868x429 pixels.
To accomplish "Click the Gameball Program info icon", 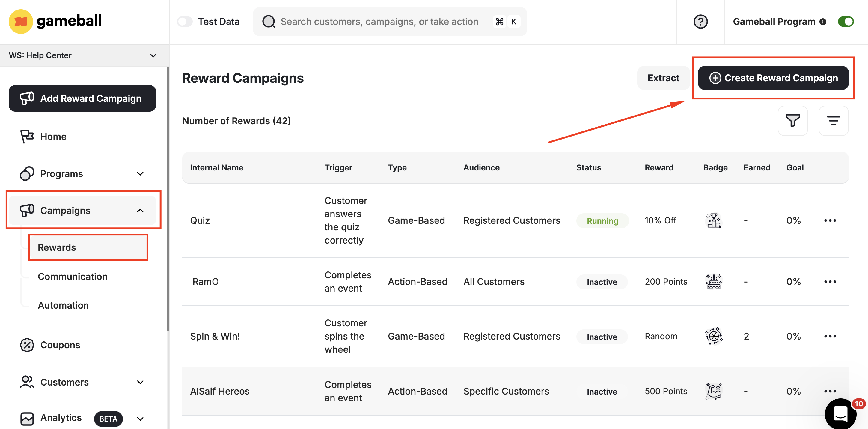I will (823, 22).
